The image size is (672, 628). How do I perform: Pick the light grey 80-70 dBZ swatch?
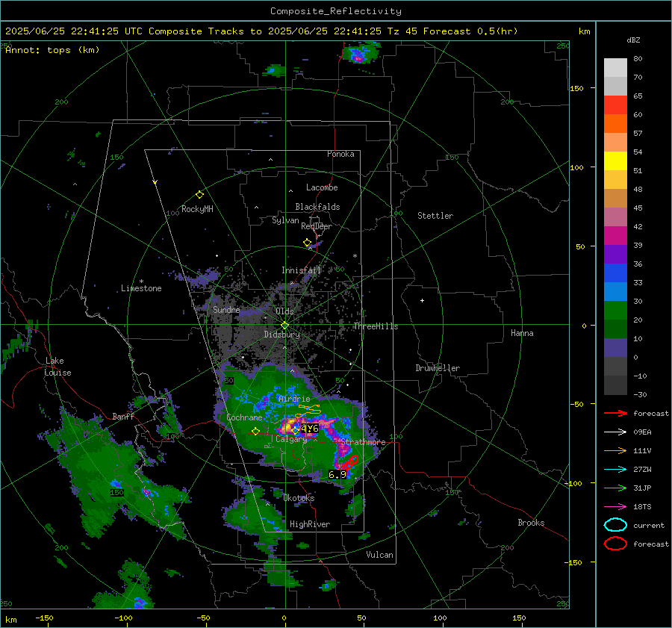pyautogui.click(x=615, y=68)
